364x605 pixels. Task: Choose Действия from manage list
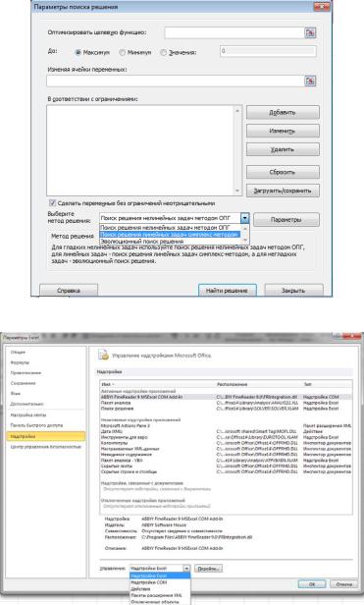point(160,589)
